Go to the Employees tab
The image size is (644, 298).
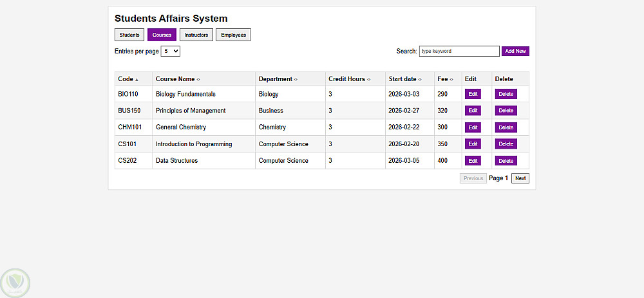coord(233,35)
